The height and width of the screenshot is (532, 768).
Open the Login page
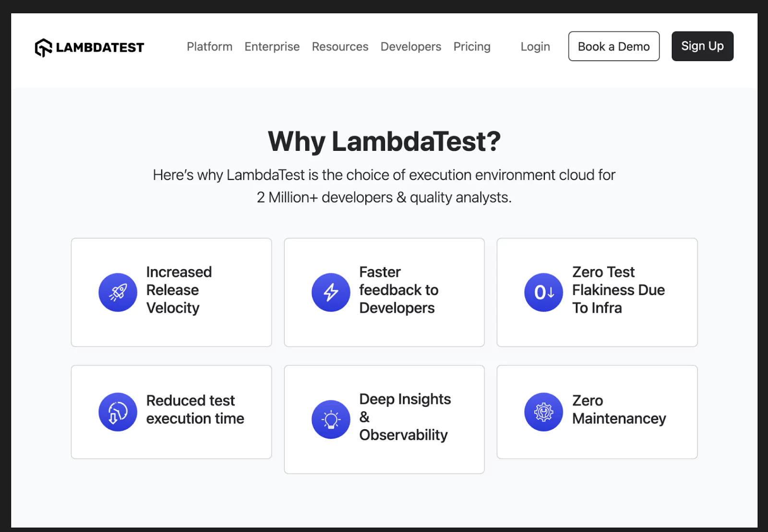pyautogui.click(x=535, y=47)
